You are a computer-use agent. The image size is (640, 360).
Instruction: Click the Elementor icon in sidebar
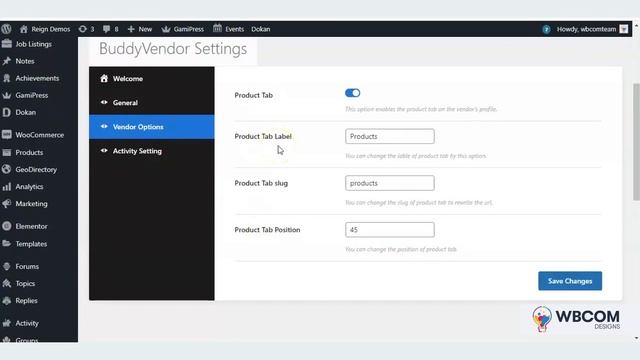coord(7,226)
